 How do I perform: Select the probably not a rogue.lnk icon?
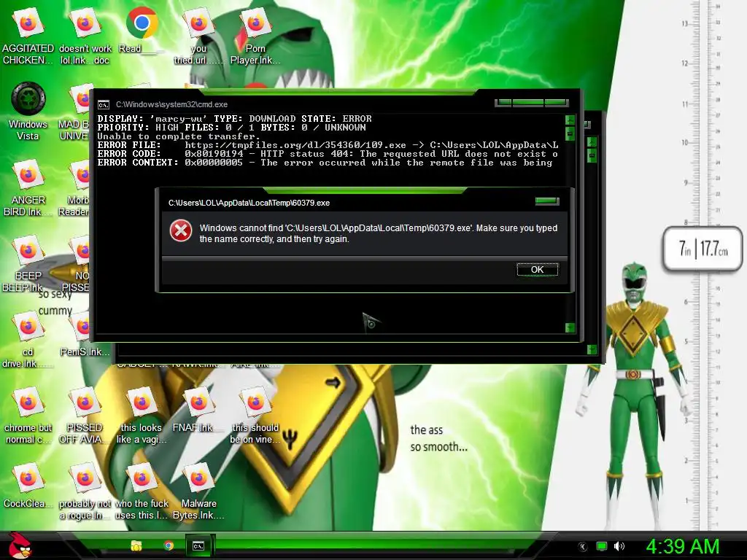[85, 491]
